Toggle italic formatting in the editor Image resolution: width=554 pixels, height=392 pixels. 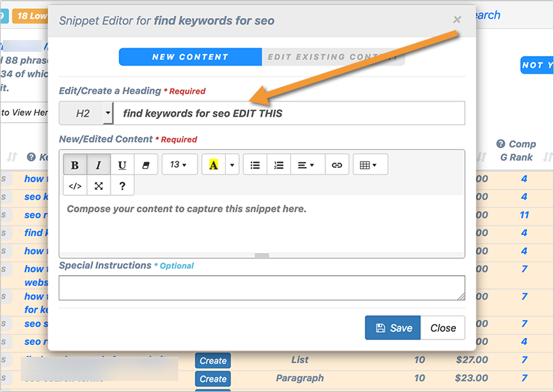(x=98, y=165)
